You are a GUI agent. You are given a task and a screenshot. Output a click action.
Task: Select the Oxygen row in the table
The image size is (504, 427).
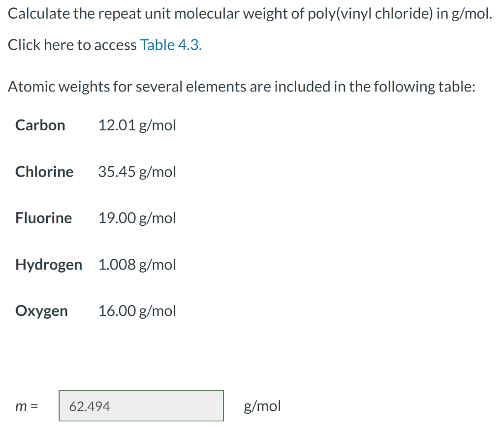pyautogui.click(x=42, y=311)
